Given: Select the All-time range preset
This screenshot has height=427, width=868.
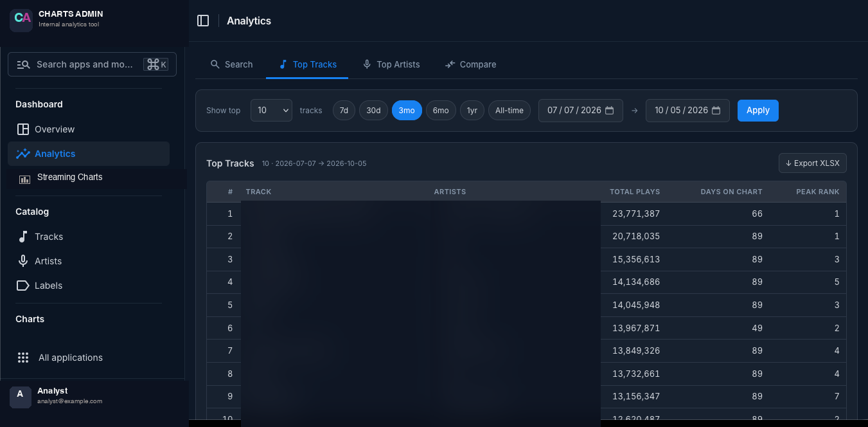Looking at the screenshot, I should 509,111.
